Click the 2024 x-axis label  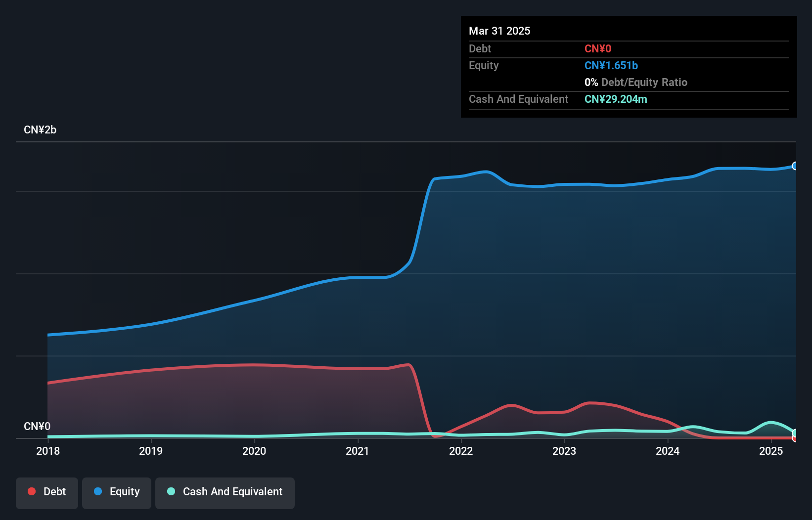click(x=668, y=451)
